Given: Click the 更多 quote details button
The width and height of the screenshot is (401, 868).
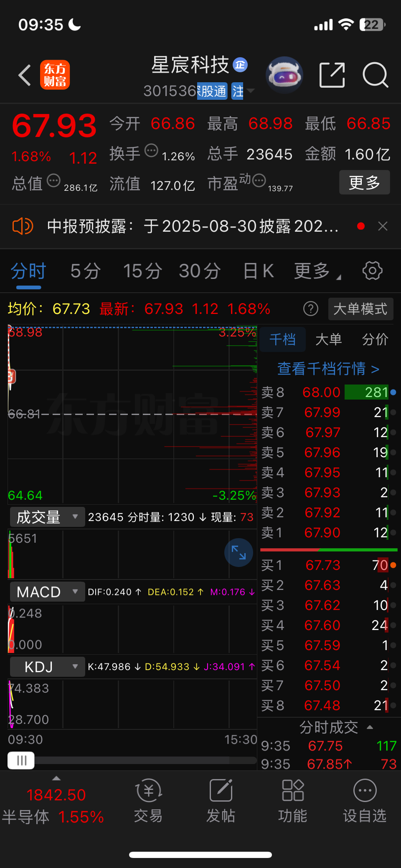Looking at the screenshot, I should click(x=364, y=182).
